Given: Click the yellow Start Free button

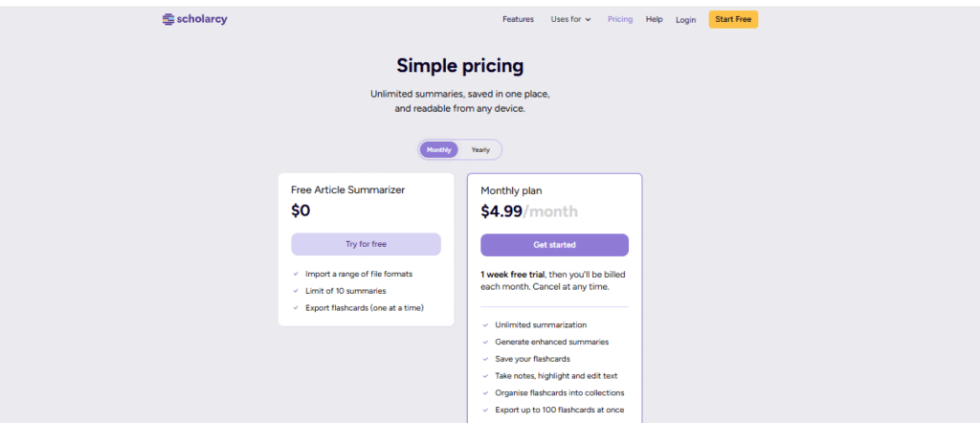Looking at the screenshot, I should pos(733,19).
